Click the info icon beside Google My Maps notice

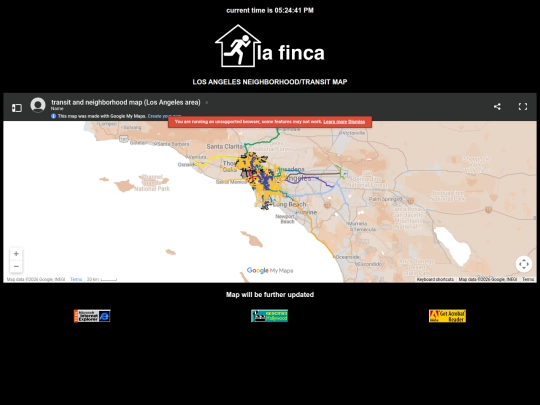coord(53,116)
